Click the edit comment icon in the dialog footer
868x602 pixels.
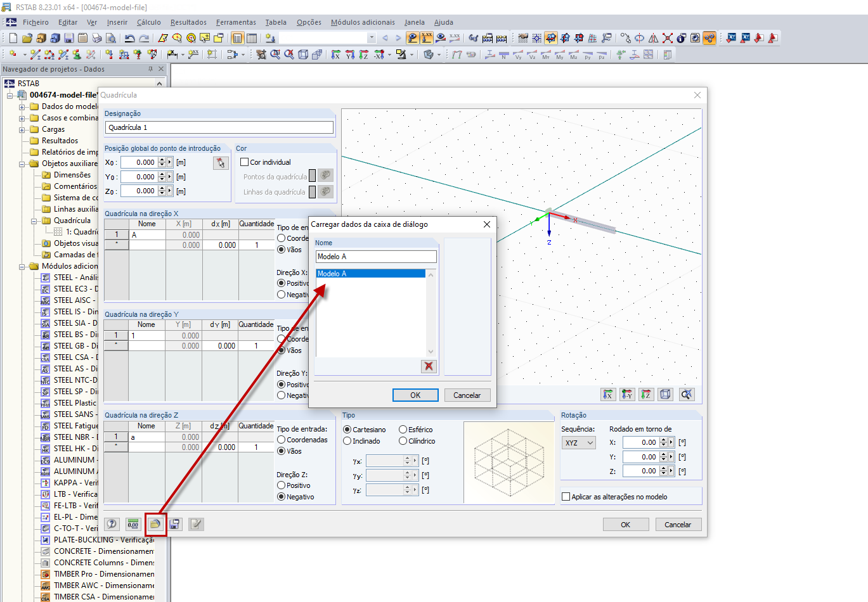[196, 524]
